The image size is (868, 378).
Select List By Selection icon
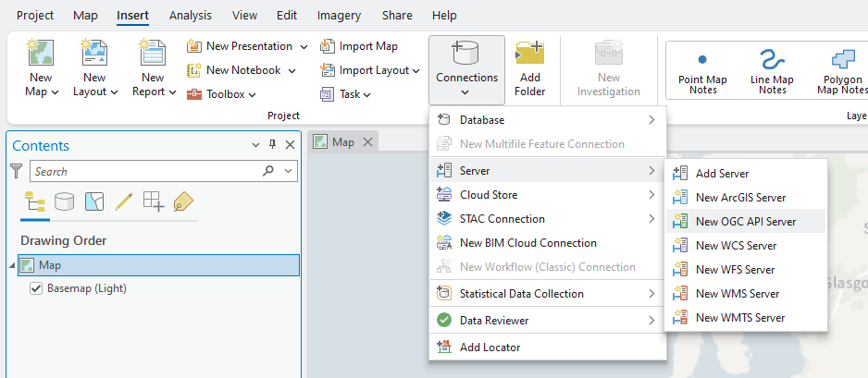[x=94, y=201]
